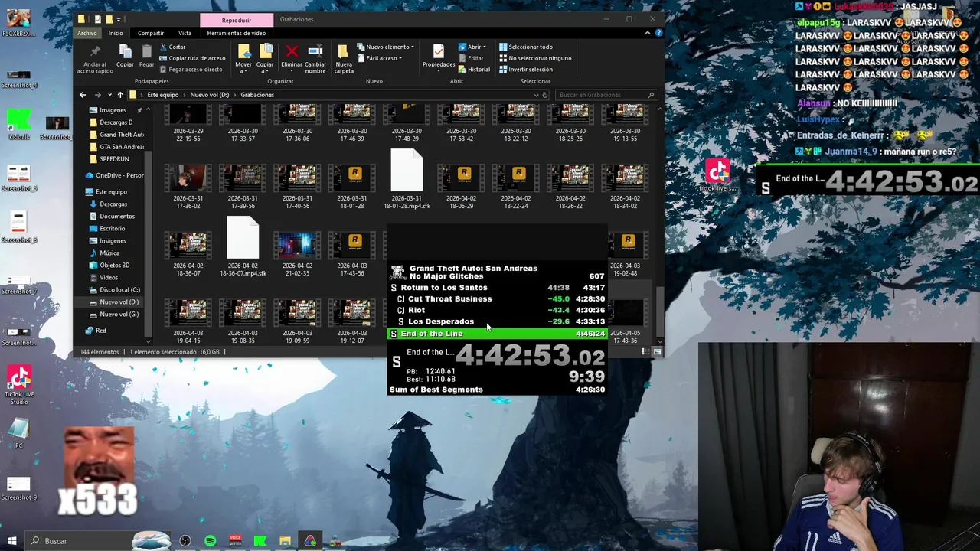Refresh the Grabaciones folder view
The image size is (980, 551).
point(545,95)
